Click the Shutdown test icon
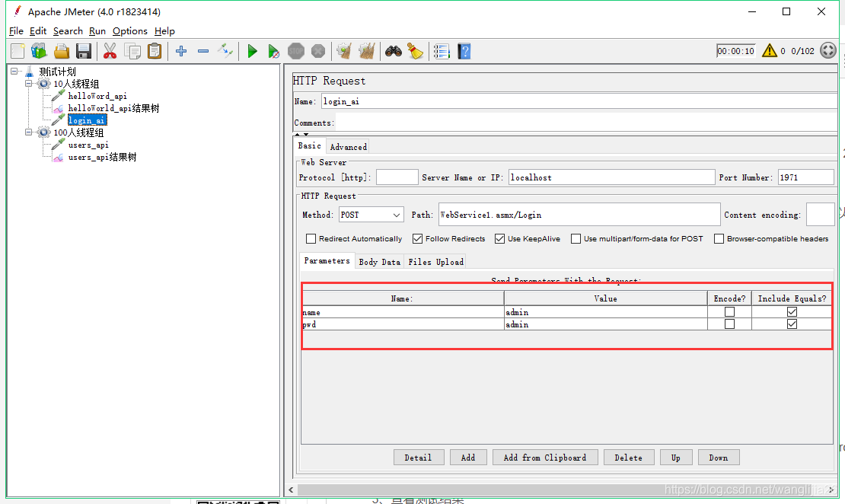This screenshot has height=504, width=845. click(x=318, y=51)
